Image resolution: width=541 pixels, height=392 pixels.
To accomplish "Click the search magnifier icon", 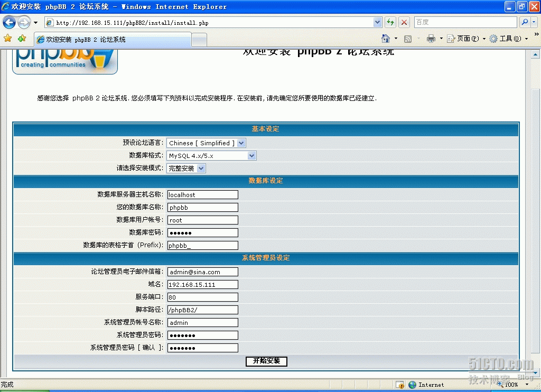I will tap(525, 22).
